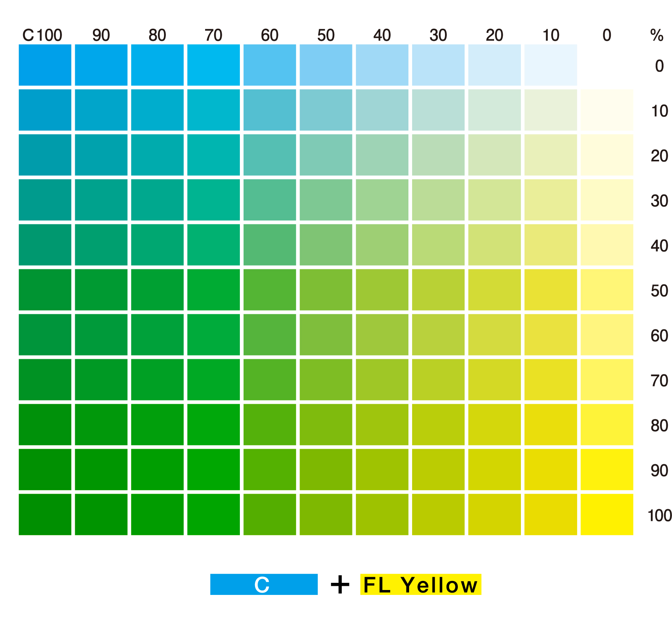
Task: Pick the swatch at C 70, Yellow 30
Action: point(213,200)
